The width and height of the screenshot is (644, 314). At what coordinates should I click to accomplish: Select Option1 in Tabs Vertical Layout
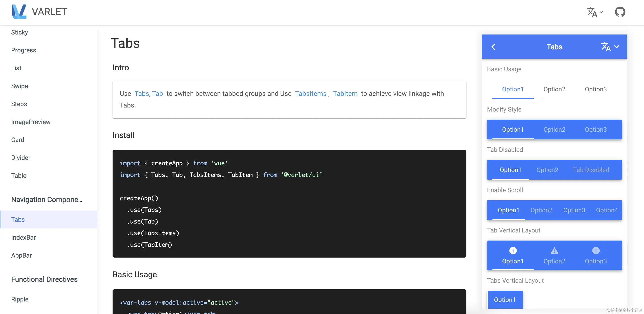point(505,299)
